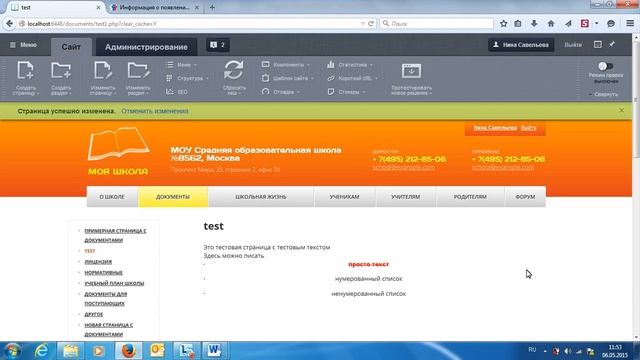640x360 pixels.
Task: Click the Изменить страницу edit icon
Action: [x=102, y=70]
